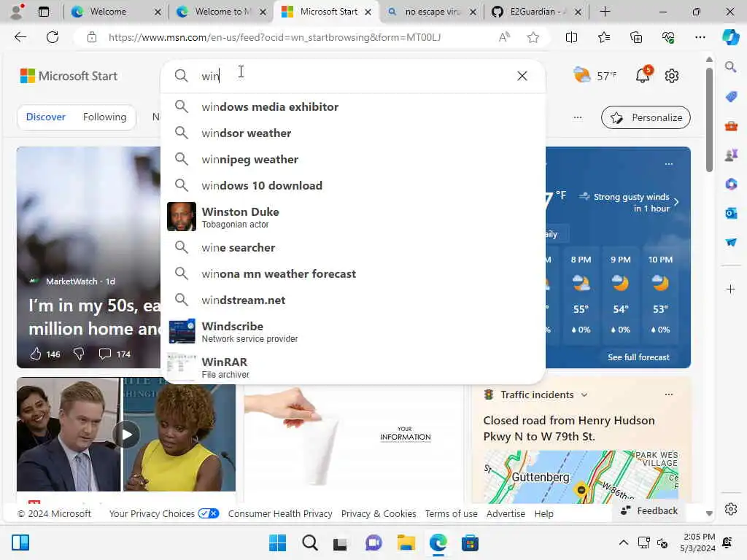Open the notifications bell with 5 badge

pyautogui.click(x=643, y=75)
